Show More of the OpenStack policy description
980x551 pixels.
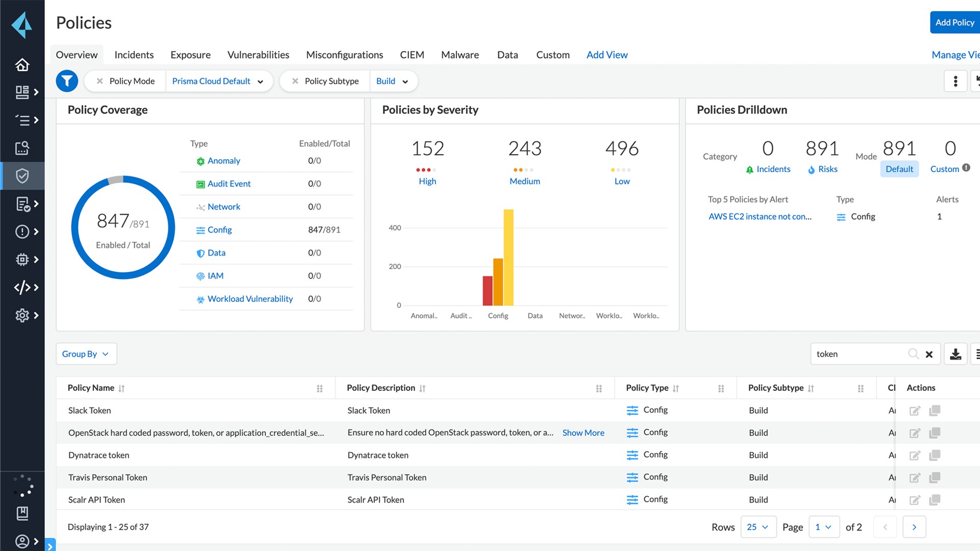point(583,433)
